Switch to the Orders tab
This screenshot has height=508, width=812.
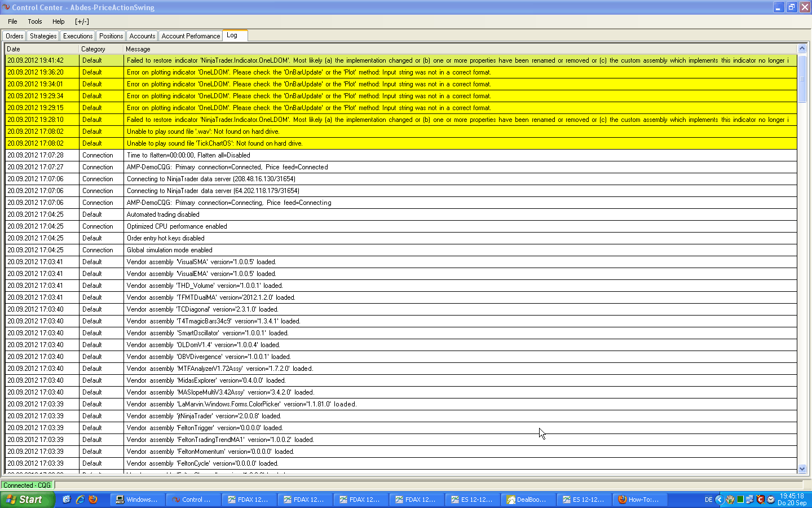(x=15, y=36)
